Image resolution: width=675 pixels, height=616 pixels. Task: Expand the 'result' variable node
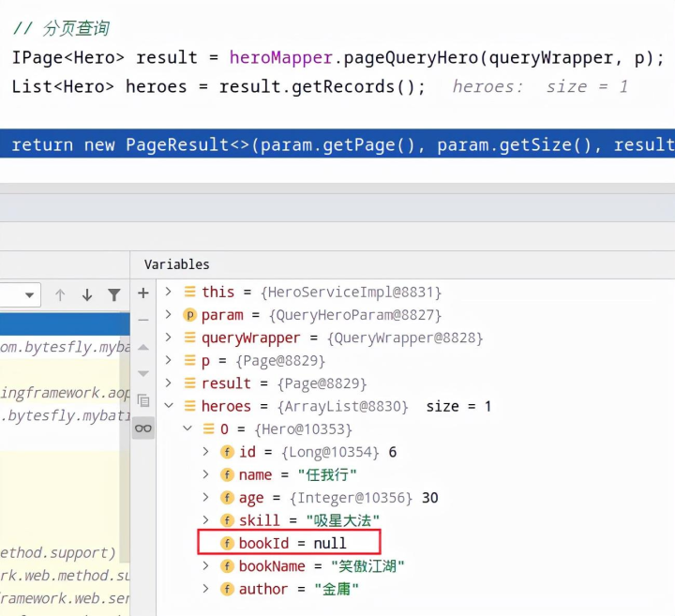[169, 383]
